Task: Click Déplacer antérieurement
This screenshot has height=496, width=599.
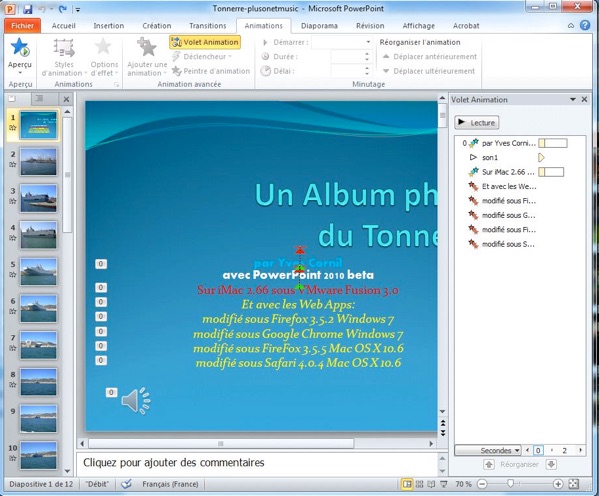Action: tap(429, 57)
